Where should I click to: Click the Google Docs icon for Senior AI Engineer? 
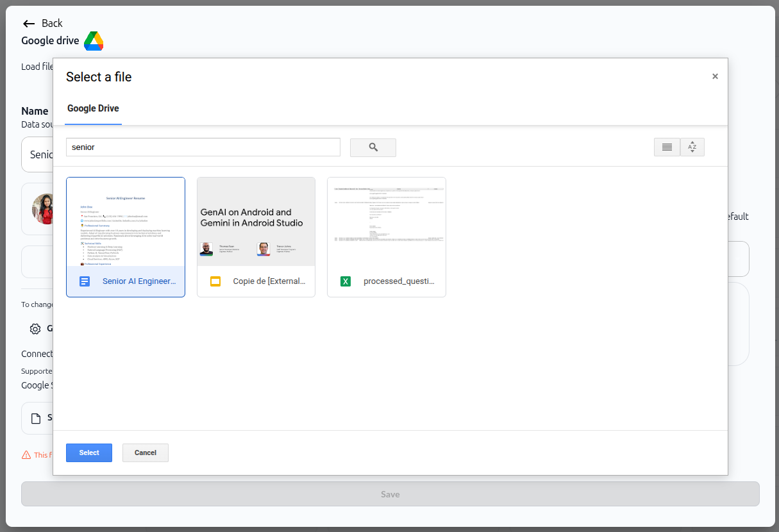pos(85,281)
